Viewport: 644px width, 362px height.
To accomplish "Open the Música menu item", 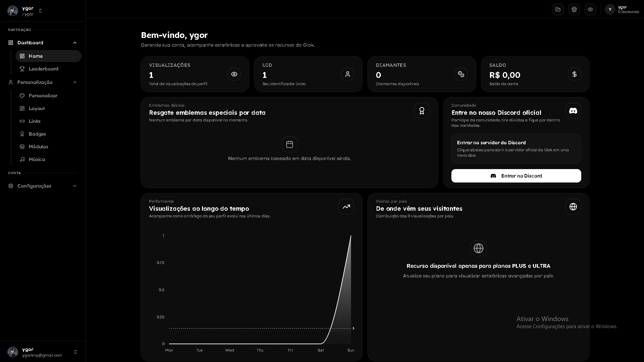I will coord(37,159).
